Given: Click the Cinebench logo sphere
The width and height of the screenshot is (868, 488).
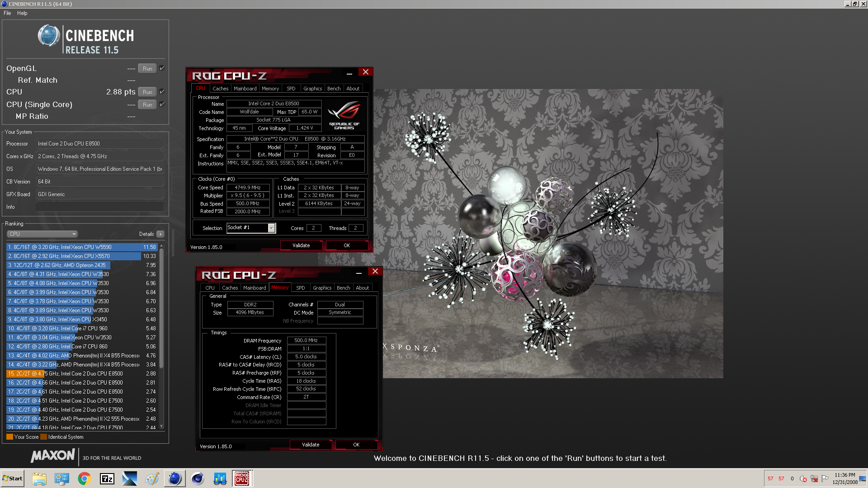Looking at the screenshot, I should [49, 36].
